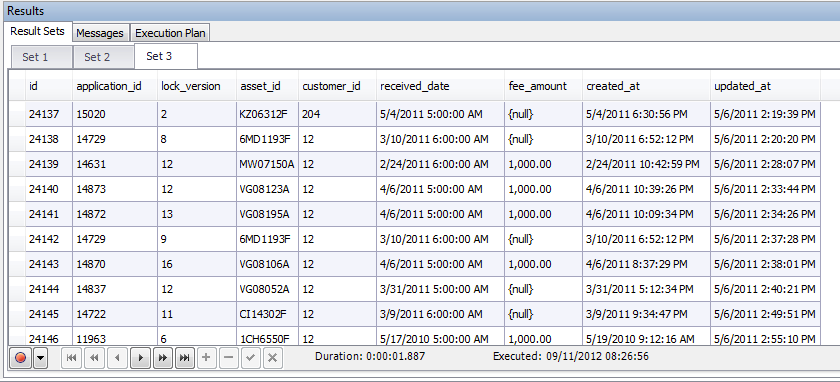Click asset_id cell VG08195A

[267, 214]
